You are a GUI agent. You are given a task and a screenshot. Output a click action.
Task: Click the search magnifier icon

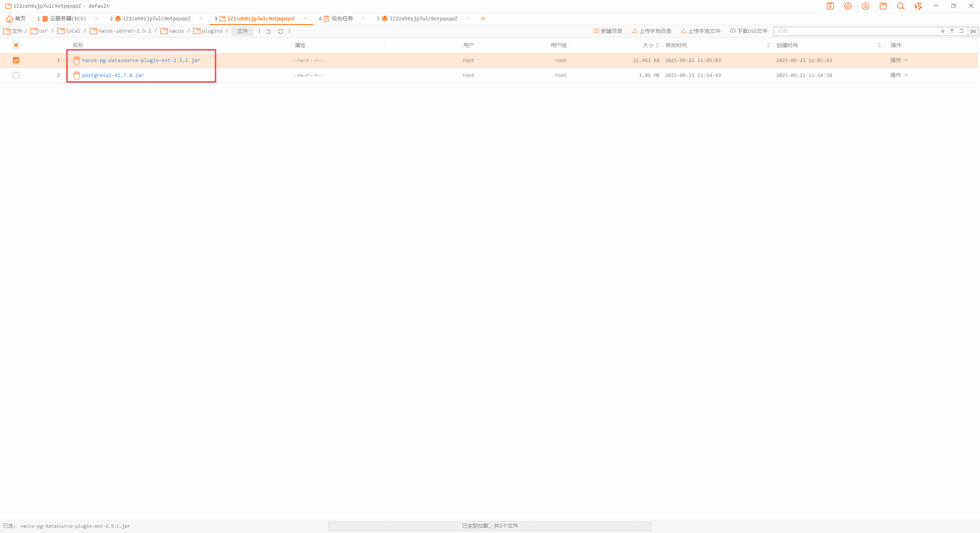[901, 6]
